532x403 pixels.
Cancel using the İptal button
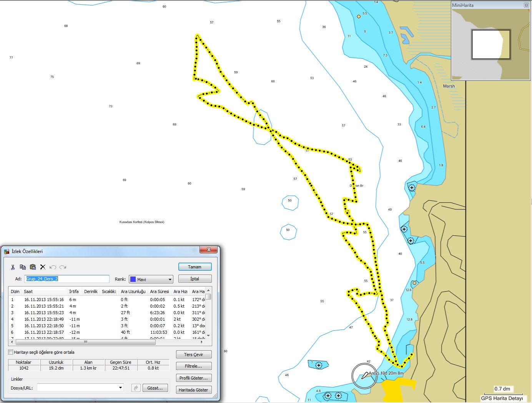[x=195, y=279]
